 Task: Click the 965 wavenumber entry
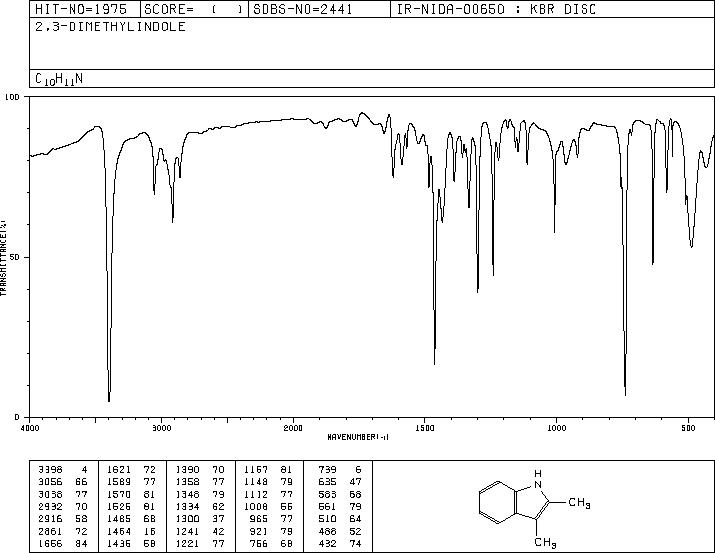click(x=259, y=519)
